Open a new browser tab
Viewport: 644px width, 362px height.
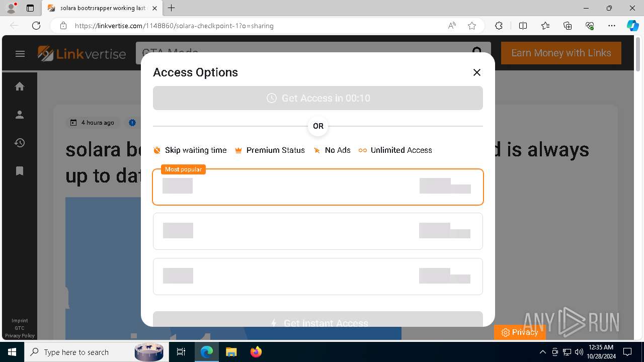click(172, 8)
